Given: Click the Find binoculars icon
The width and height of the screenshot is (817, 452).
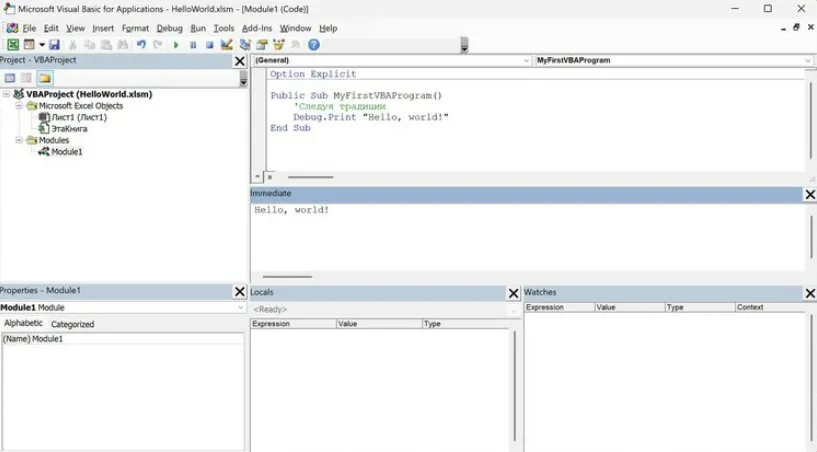Looking at the screenshot, I should [x=123, y=45].
